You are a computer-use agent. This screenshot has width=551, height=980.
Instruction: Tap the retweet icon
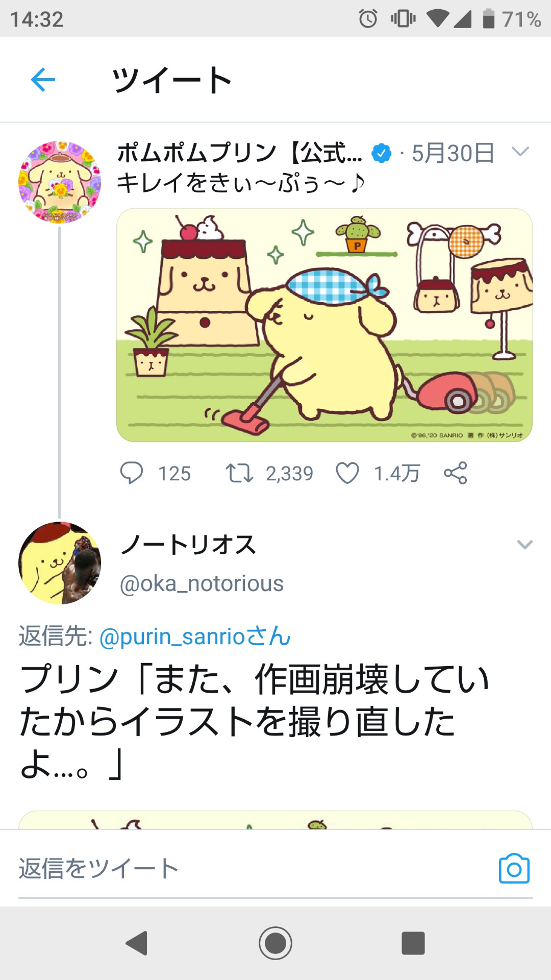pyautogui.click(x=239, y=473)
